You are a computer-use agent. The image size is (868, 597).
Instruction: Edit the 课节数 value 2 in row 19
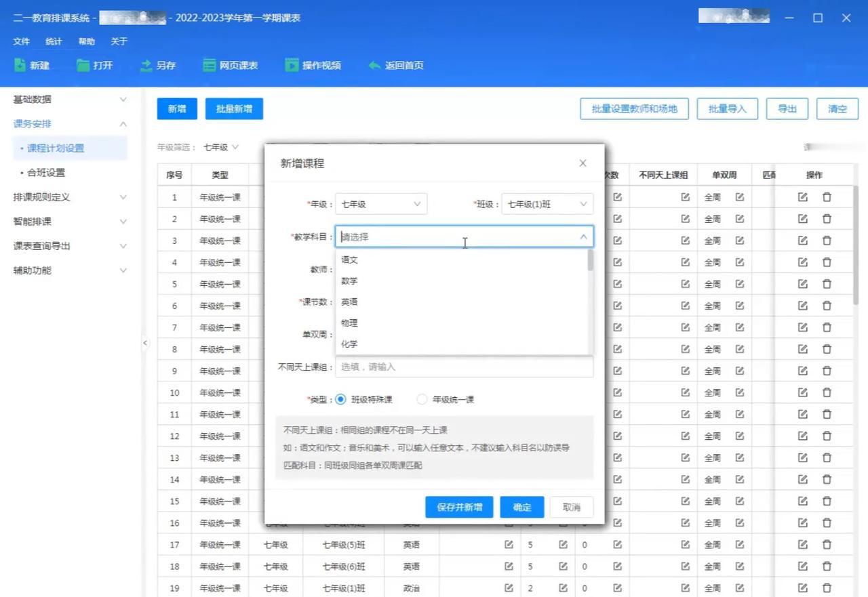click(563, 588)
